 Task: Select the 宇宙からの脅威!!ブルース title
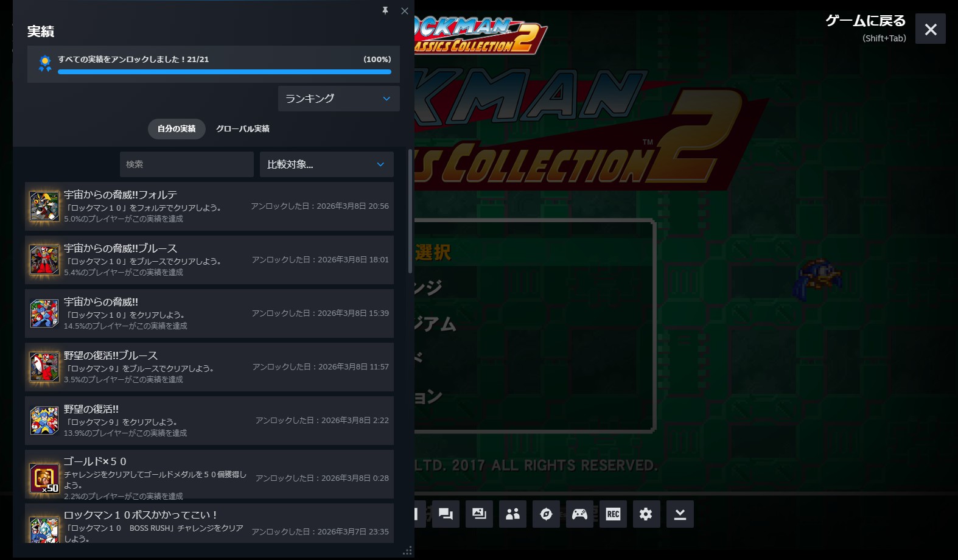121,248
